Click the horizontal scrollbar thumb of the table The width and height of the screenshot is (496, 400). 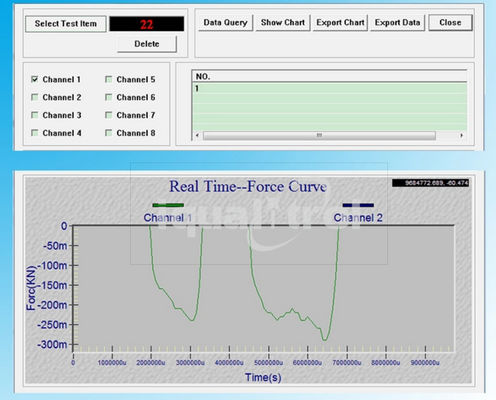tap(319, 135)
